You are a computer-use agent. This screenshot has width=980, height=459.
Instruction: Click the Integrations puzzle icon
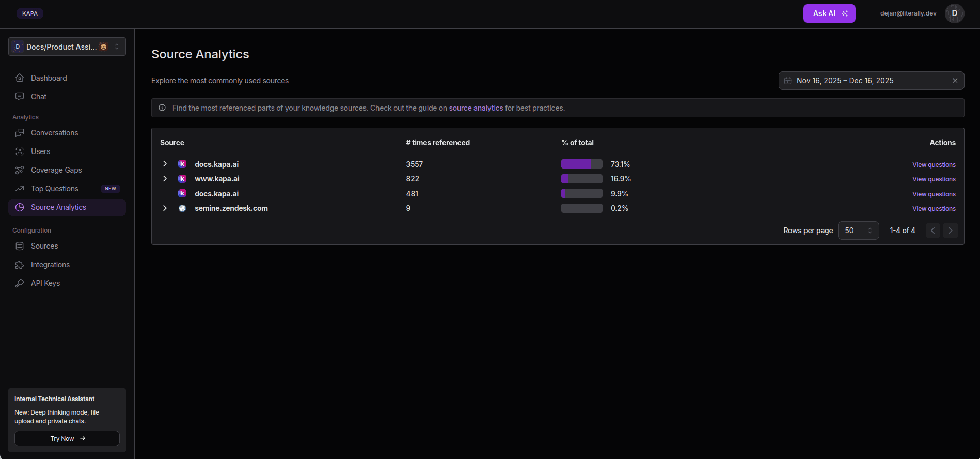coord(20,265)
